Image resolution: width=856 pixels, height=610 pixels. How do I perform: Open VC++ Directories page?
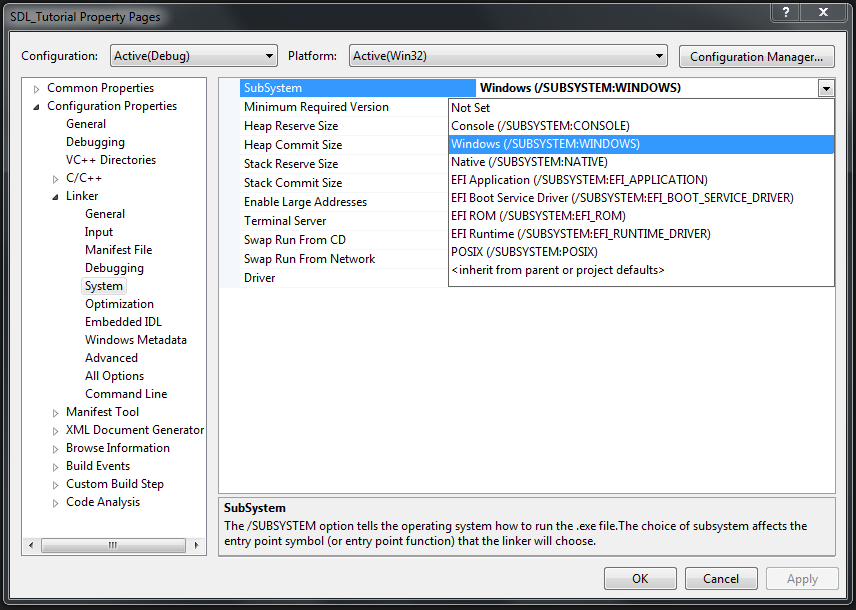111,160
